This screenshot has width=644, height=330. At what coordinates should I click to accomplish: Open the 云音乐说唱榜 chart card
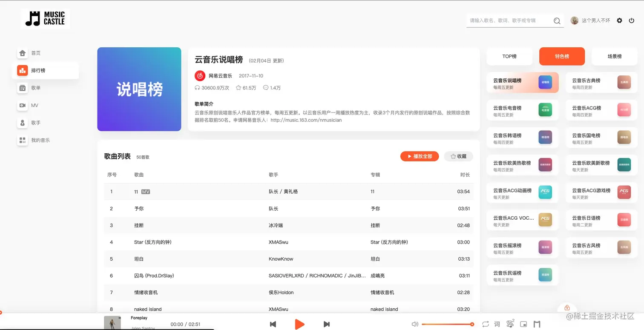[523, 83]
